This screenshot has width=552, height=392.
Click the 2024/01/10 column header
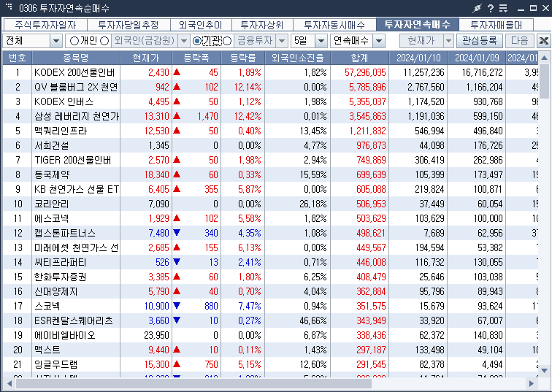[418, 58]
